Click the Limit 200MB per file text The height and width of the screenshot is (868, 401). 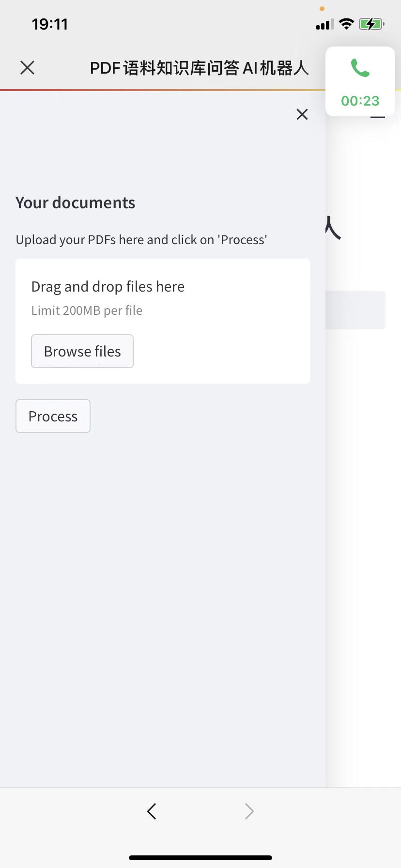pos(87,310)
